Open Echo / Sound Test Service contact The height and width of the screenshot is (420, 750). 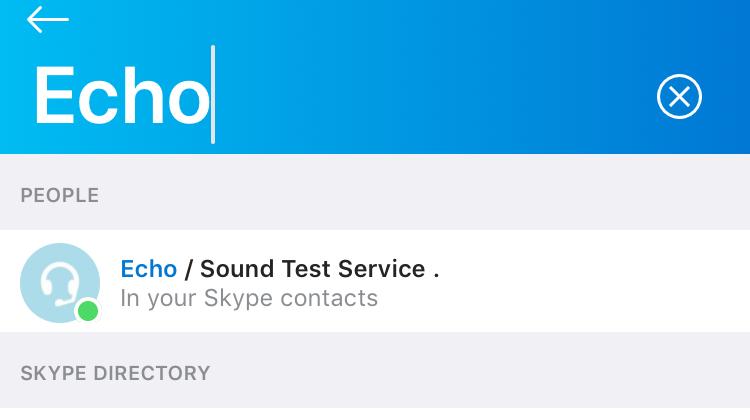[375, 281]
